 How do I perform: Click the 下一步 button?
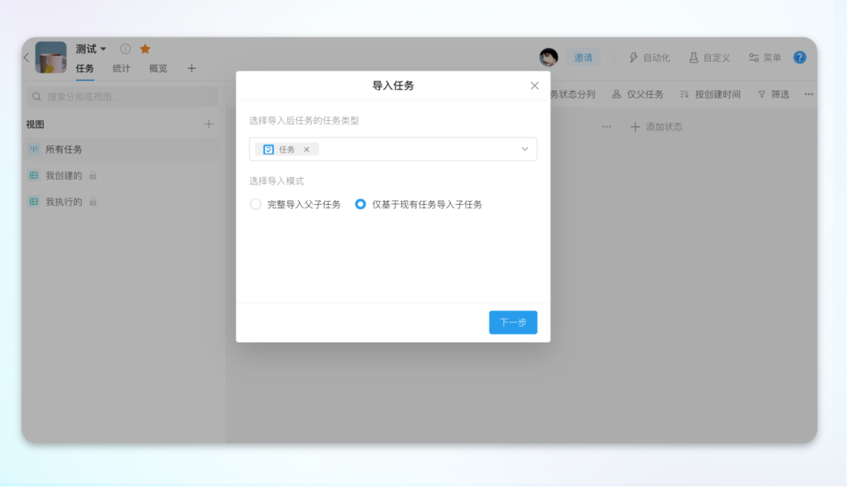click(x=513, y=322)
